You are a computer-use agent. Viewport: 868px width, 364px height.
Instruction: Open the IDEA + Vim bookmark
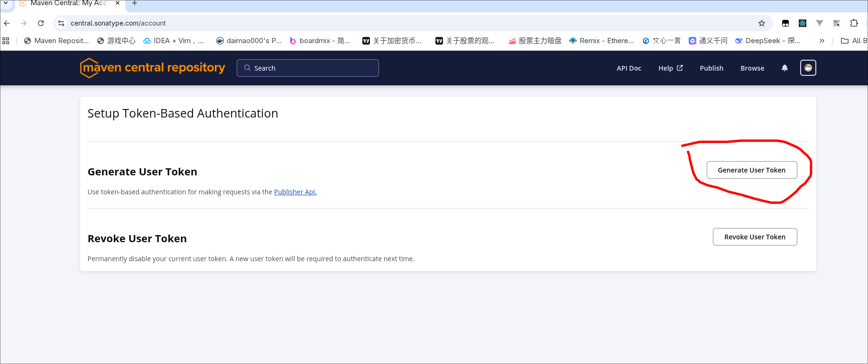click(x=173, y=41)
